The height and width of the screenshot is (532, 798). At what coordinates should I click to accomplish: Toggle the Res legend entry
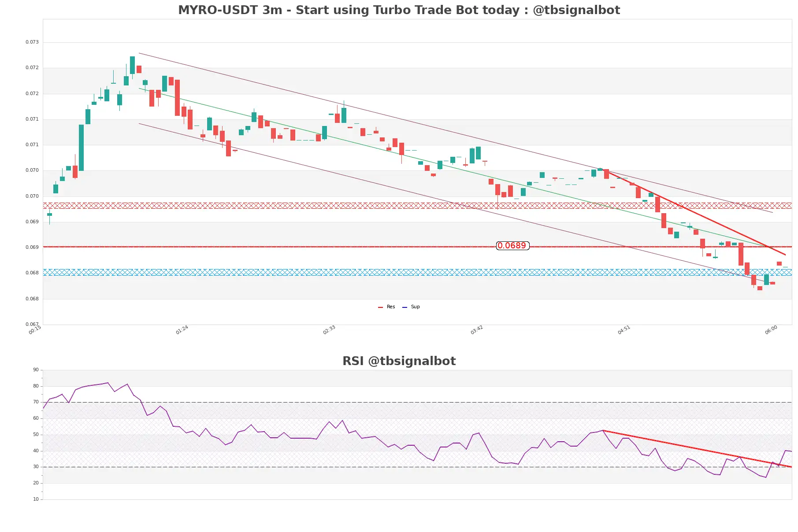tap(391, 307)
